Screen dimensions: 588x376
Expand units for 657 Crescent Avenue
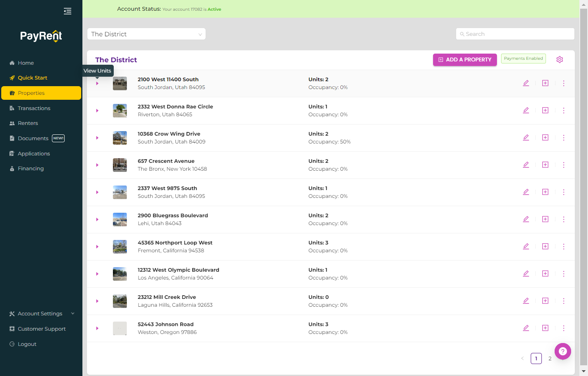(97, 165)
